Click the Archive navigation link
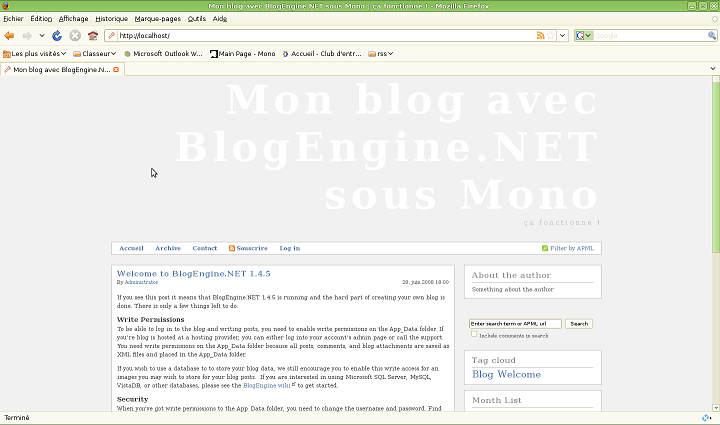This screenshot has height=425, width=720. tap(168, 248)
